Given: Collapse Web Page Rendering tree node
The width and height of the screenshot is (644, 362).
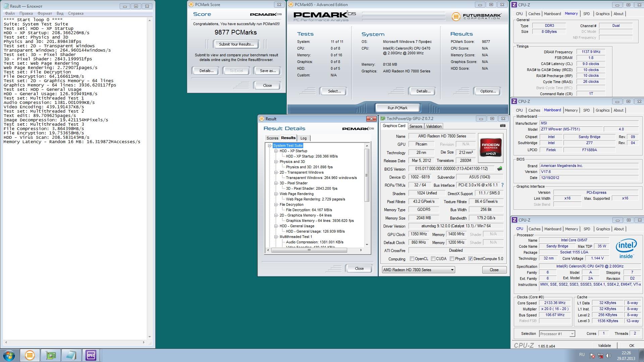Looking at the screenshot, I should (x=276, y=194).
